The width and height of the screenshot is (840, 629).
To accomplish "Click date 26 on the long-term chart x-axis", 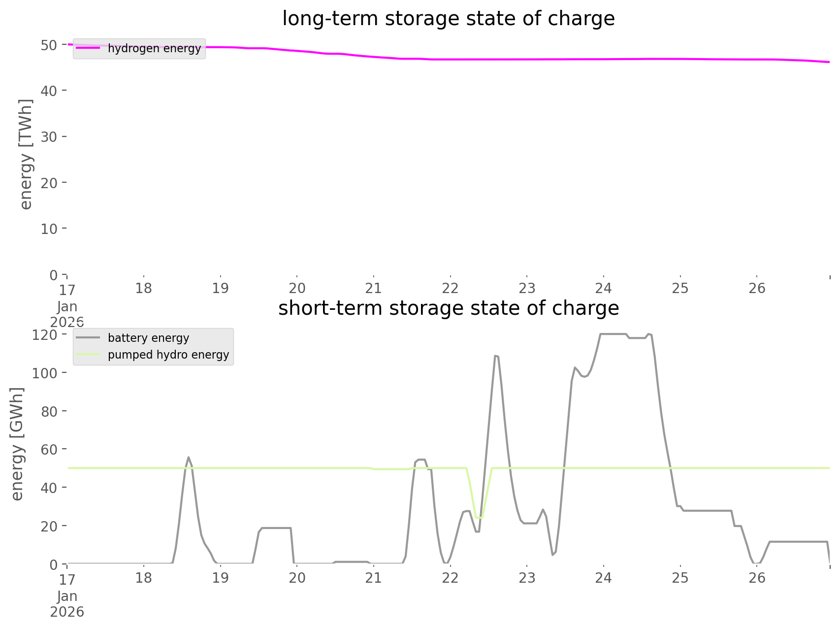I will coord(757,288).
